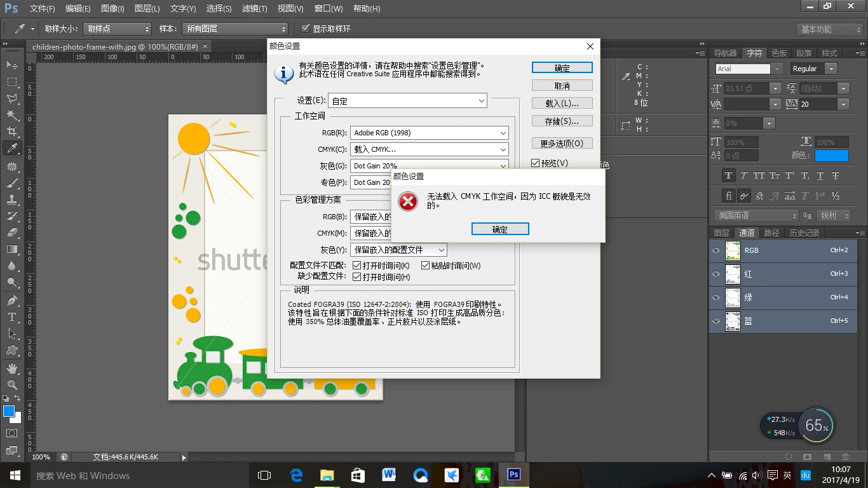Select the Gradient tool
The height and width of the screenshot is (488, 868).
12,249
